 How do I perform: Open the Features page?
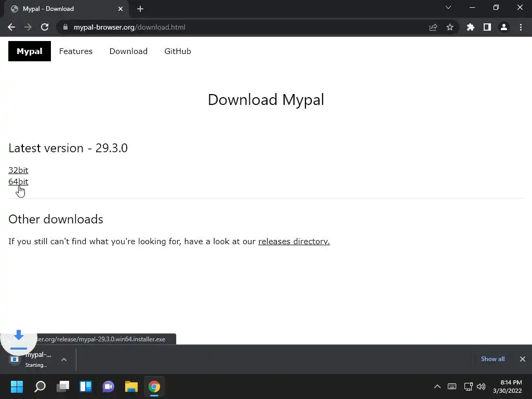tap(76, 51)
